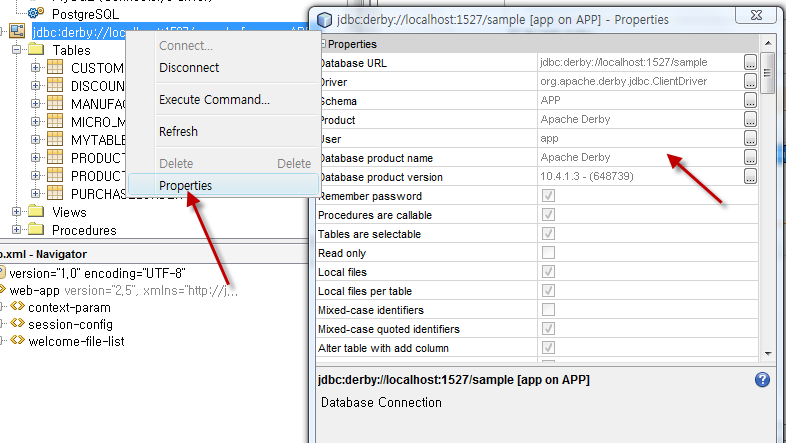Click the Procedures folder icon
This screenshot has height=443, width=786.
[36, 229]
